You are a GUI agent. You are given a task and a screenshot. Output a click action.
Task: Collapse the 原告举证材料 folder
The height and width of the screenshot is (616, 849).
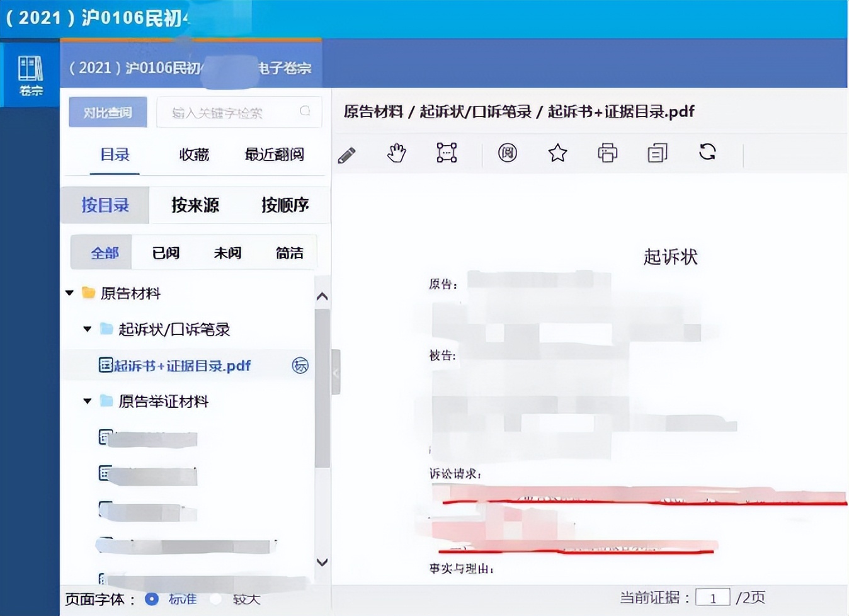(88, 401)
